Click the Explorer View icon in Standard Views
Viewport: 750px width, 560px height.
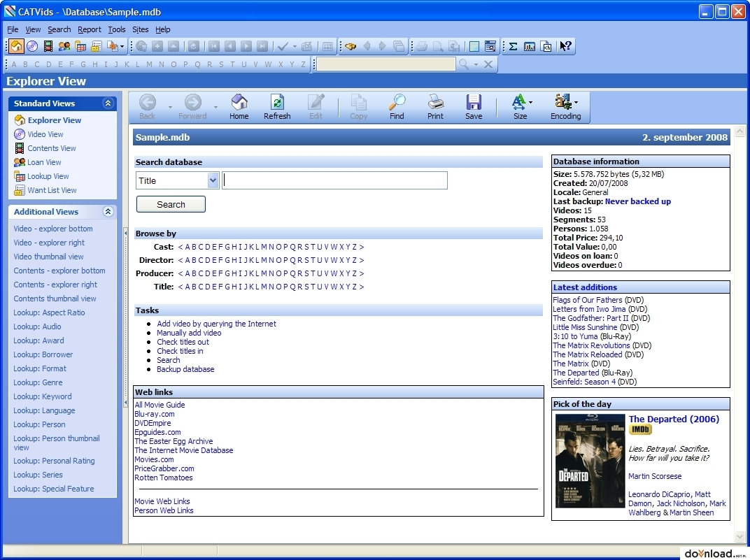(20, 120)
